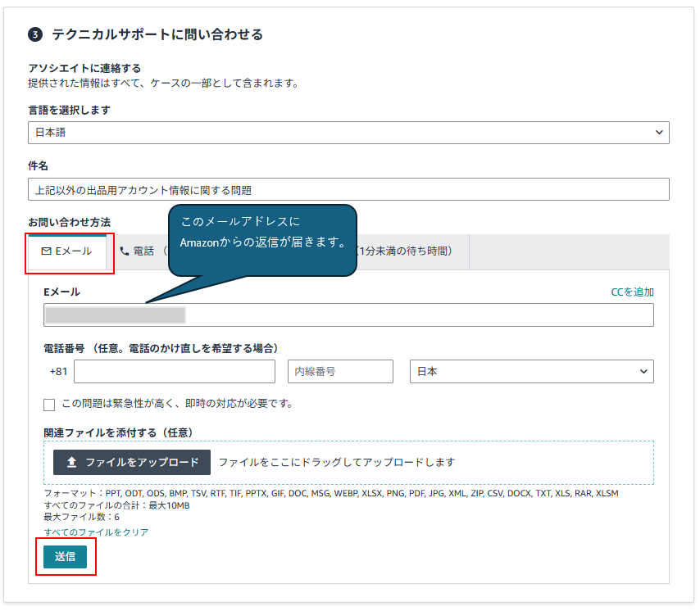The width and height of the screenshot is (700, 611).
Task: Enable the urgent issue checkbox
Action: click(x=49, y=405)
